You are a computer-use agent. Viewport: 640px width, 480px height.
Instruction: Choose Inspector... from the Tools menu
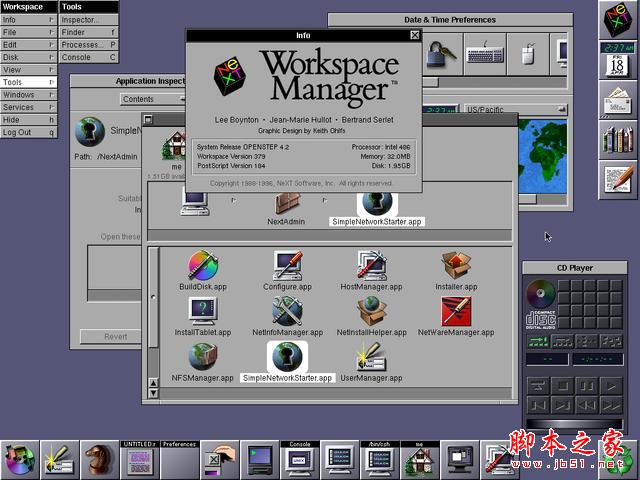(x=89, y=20)
